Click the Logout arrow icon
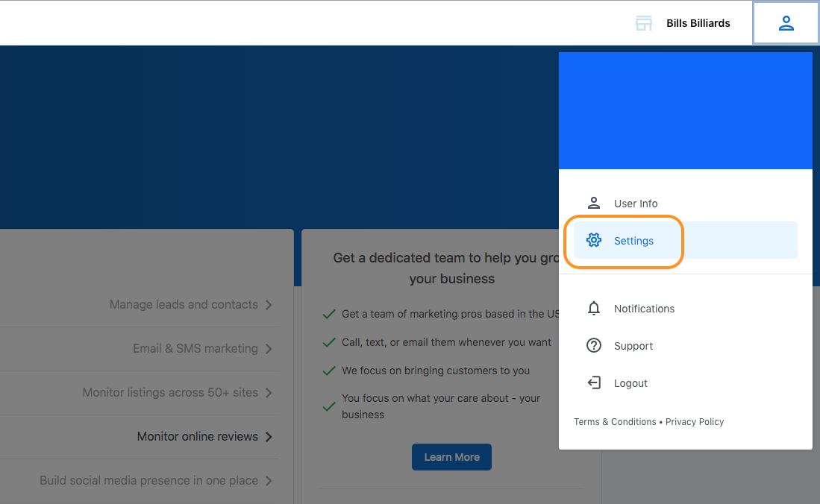This screenshot has height=504, width=820. pos(594,382)
